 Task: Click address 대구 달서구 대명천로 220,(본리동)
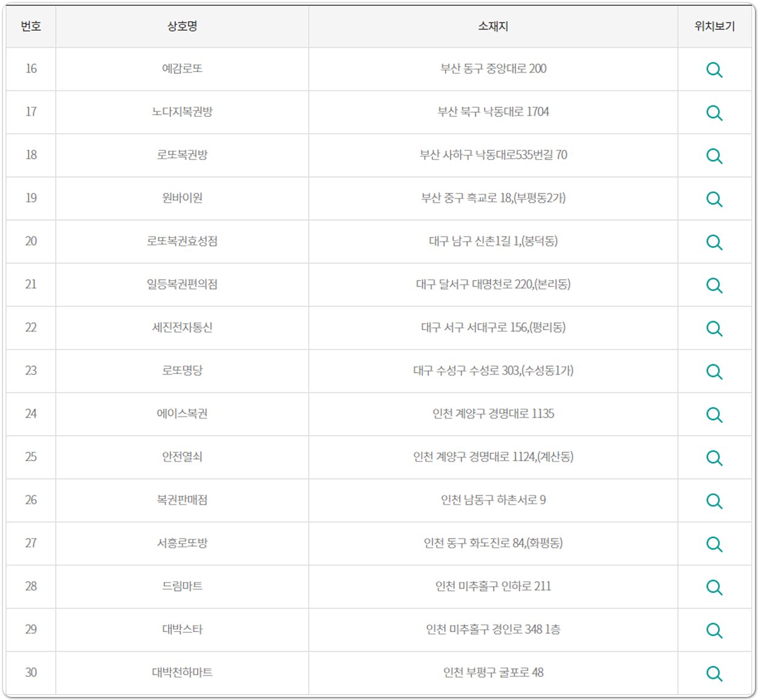point(493,284)
